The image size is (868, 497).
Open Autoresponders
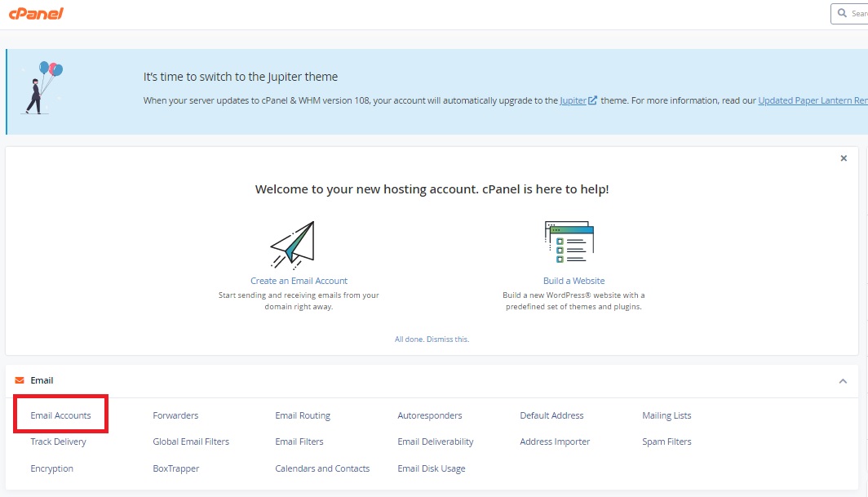tap(430, 415)
